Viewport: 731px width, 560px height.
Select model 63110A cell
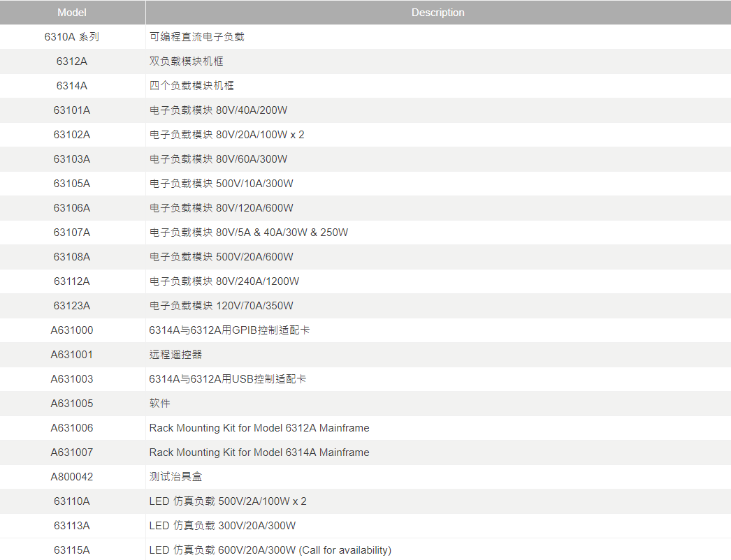72,502
